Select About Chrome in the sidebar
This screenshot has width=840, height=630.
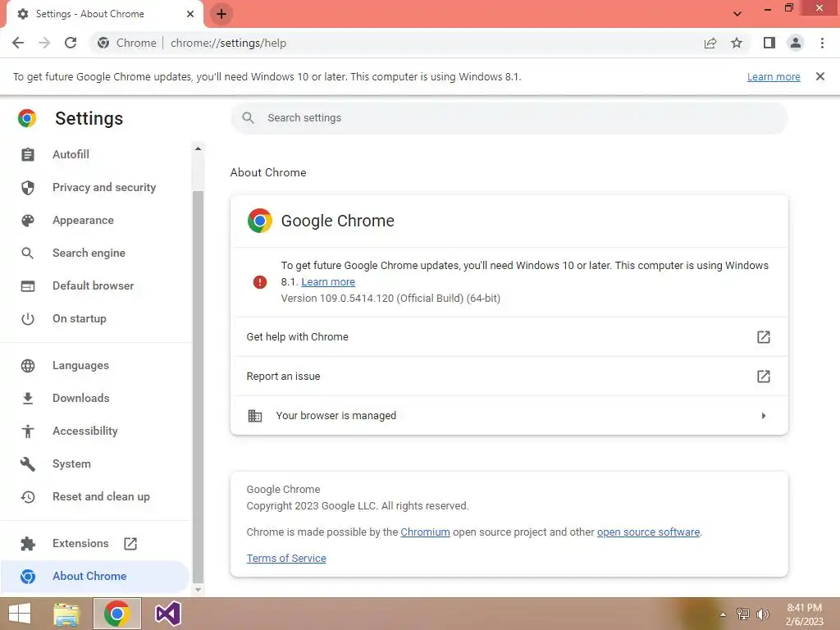(95, 576)
